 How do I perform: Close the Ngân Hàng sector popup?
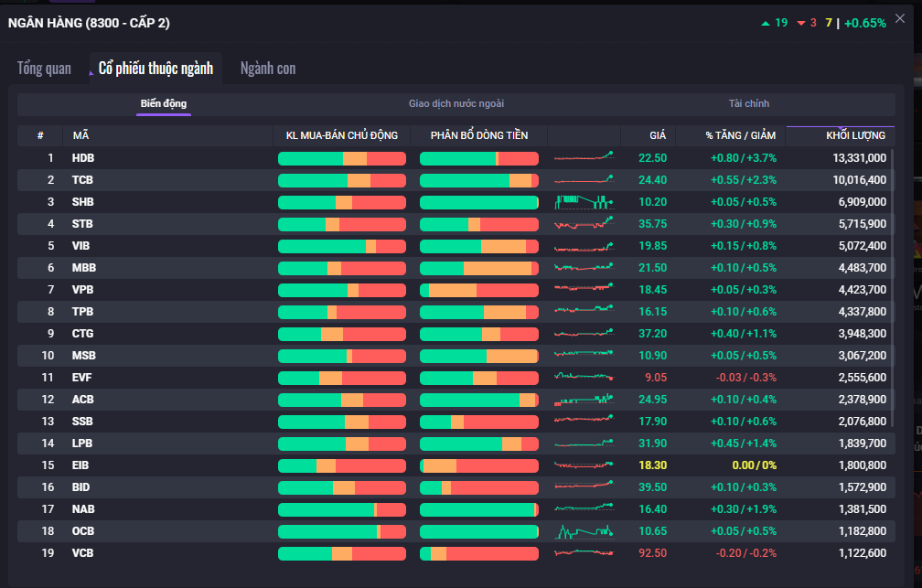coord(900,18)
